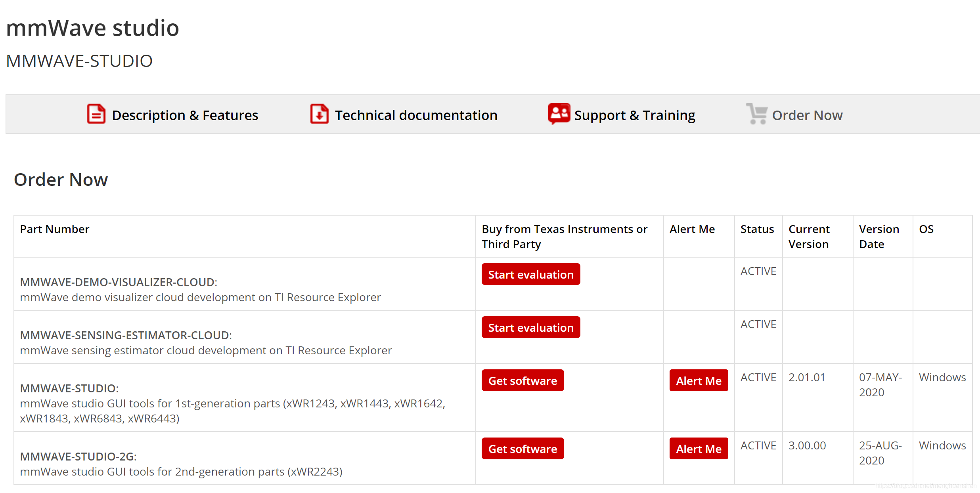
Task: Switch to Technical documentation tab
Action: point(416,115)
